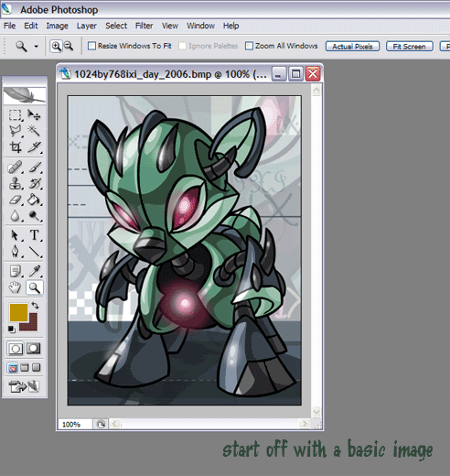Image resolution: width=450 pixels, height=476 pixels.
Task: Open the Filter menu
Action: pos(145,26)
